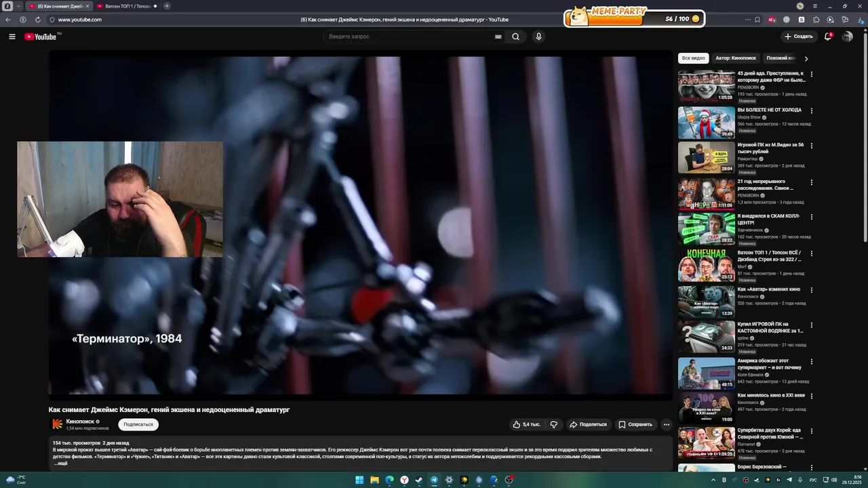Open 'Игровой ПК из М.Видео' video thumbnail
The height and width of the screenshot is (488, 868).
(x=706, y=157)
